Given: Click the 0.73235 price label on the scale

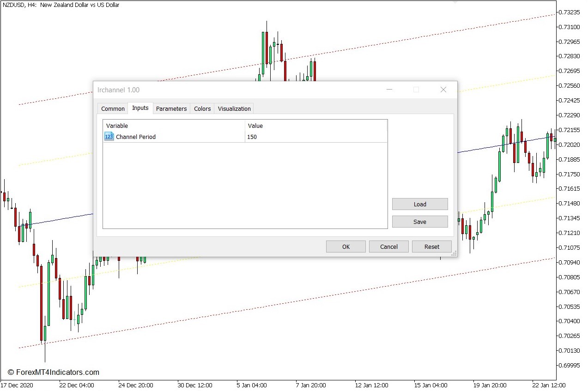Looking at the screenshot, I should tap(570, 12).
